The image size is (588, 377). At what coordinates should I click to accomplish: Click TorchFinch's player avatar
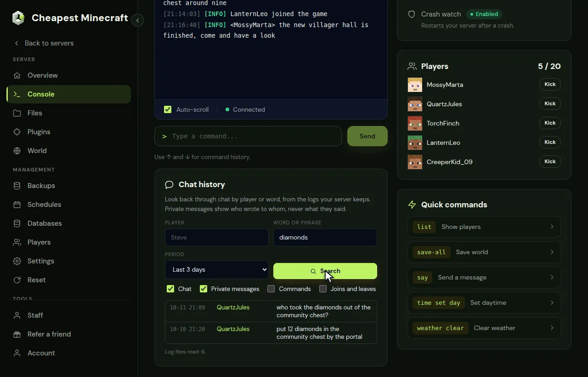coord(415,123)
